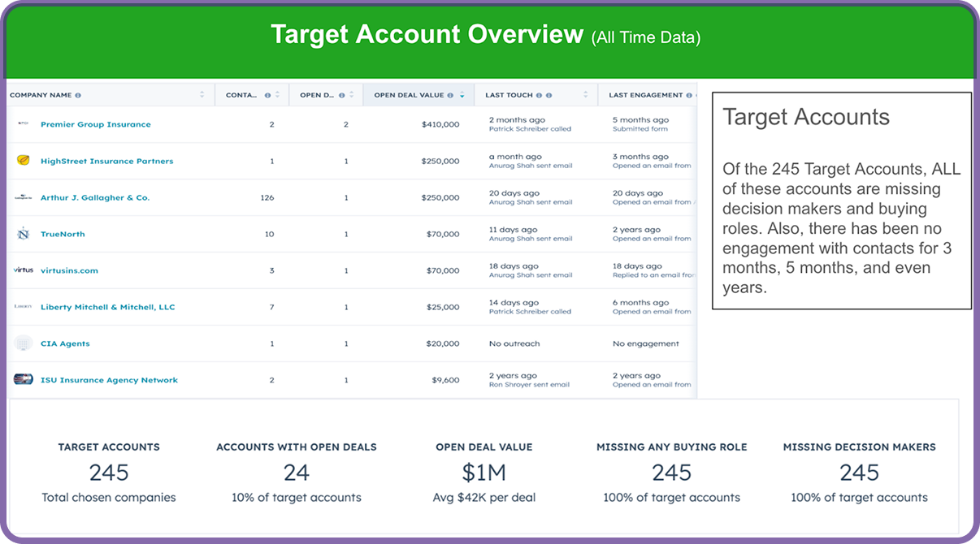Open Arthur J. Gallagher & Co. account
The height and width of the screenshot is (544, 980).
point(95,197)
